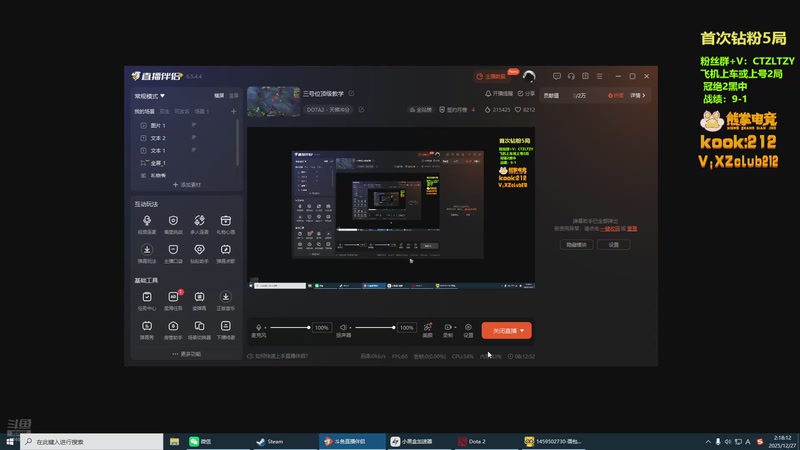The image size is (800, 450).
Task: Switch to the 场景 1 tab
Action: pos(202,112)
